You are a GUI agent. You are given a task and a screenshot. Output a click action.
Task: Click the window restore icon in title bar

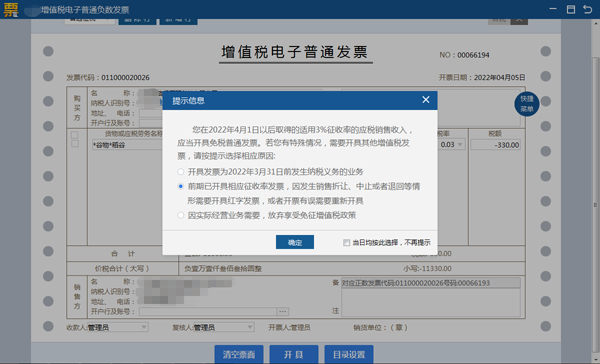pyautogui.click(x=571, y=9)
